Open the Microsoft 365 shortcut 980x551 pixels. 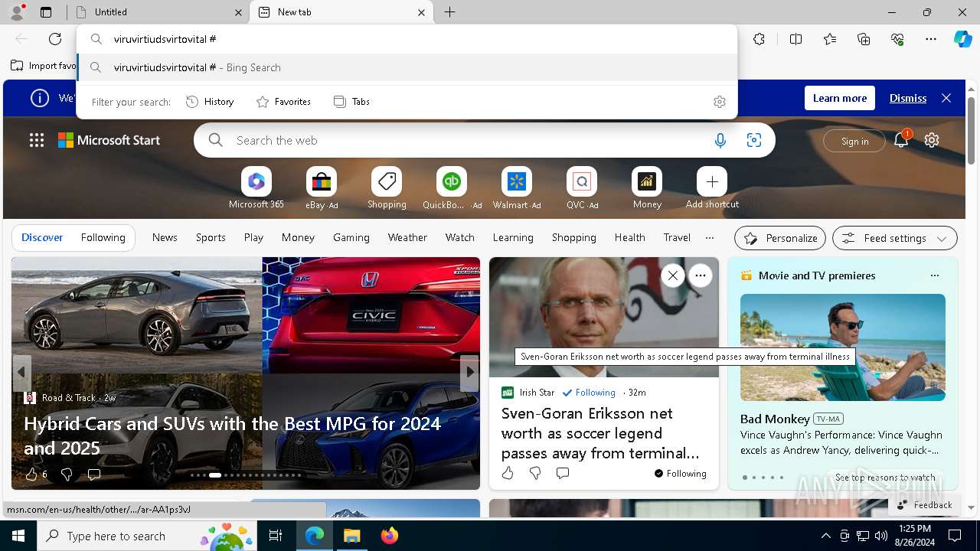pyautogui.click(x=256, y=188)
